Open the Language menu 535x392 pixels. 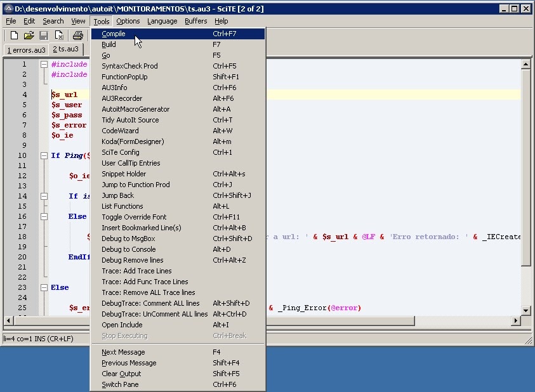click(162, 21)
